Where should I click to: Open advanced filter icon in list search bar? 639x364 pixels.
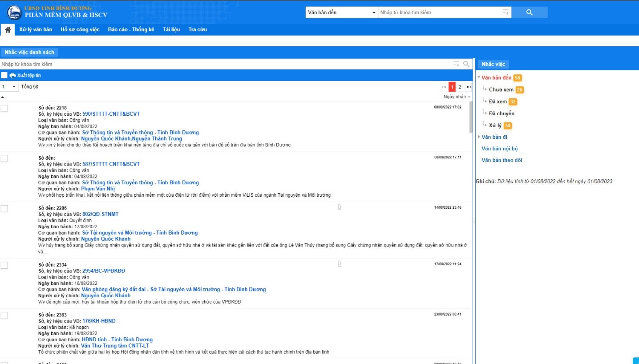coord(456,64)
